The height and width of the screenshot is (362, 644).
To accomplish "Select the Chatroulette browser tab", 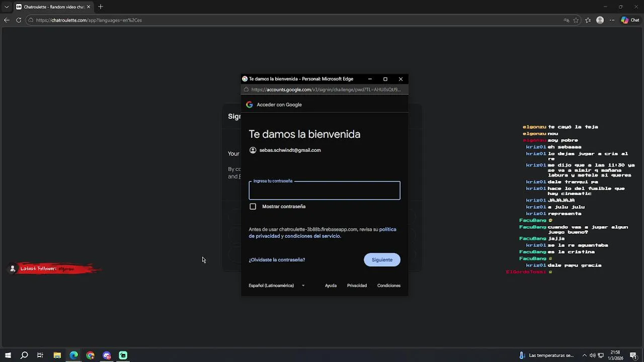I will click(x=53, y=7).
